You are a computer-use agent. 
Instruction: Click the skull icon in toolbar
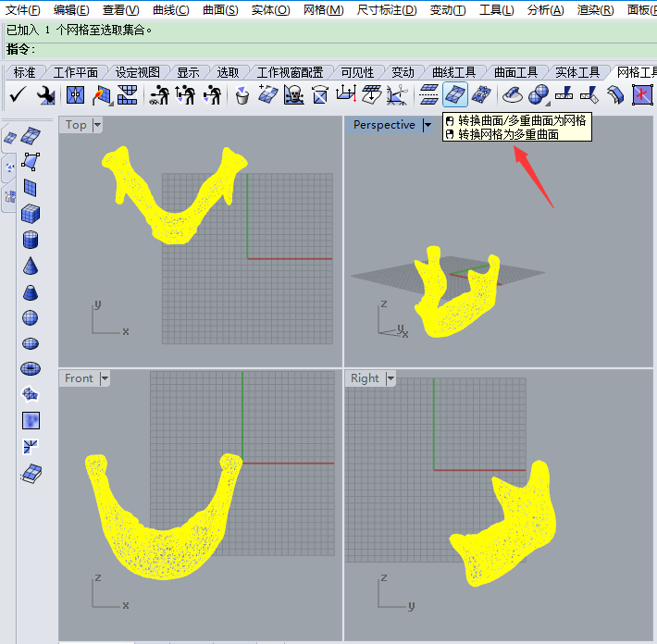click(x=294, y=93)
